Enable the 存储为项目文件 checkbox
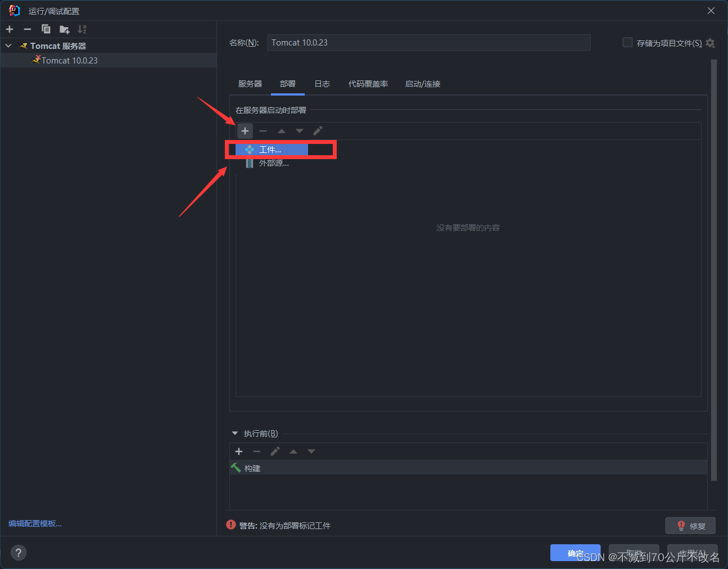Viewport: 728px width, 569px height. (627, 42)
